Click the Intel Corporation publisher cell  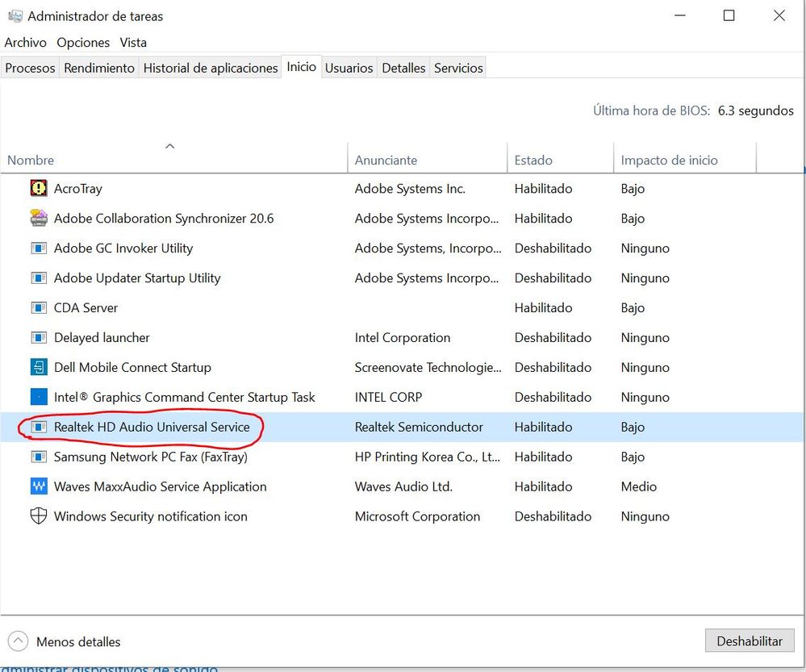(403, 338)
